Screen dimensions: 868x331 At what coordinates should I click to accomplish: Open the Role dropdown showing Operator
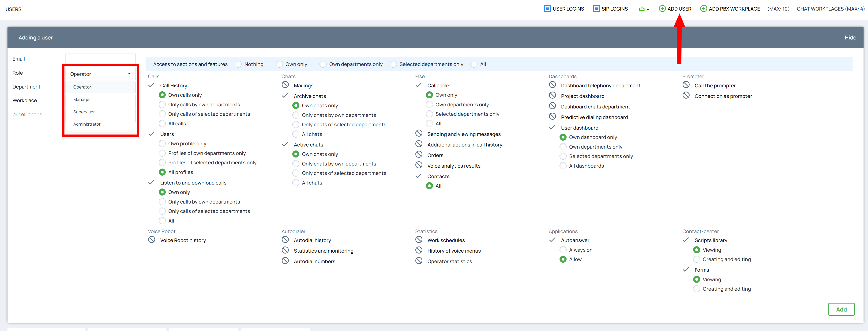point(100,74)
